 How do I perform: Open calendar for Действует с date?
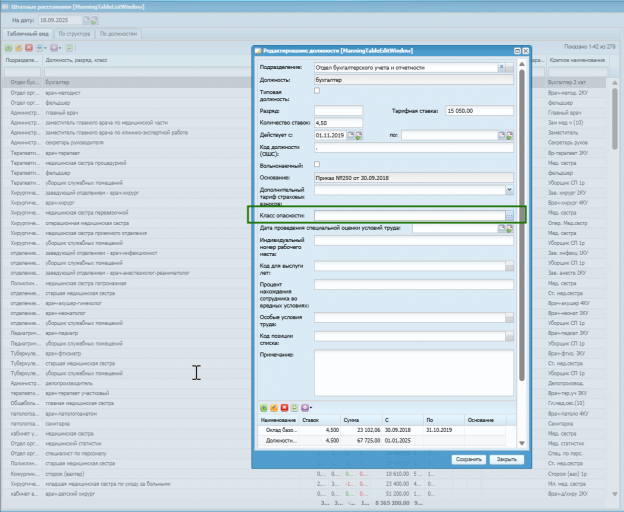click(351, 135)
